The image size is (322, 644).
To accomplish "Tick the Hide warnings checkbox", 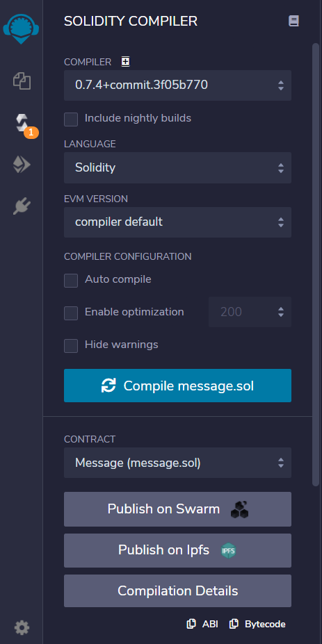I will pyautogui.click(x=71, y=345).
